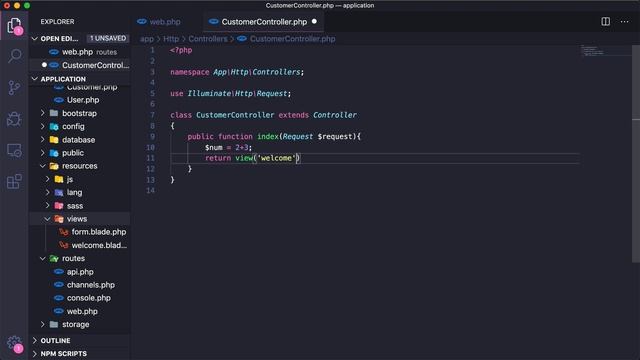Open the Run and Debug view
Screen dimensions: 640x360
(x=14, y=119)
